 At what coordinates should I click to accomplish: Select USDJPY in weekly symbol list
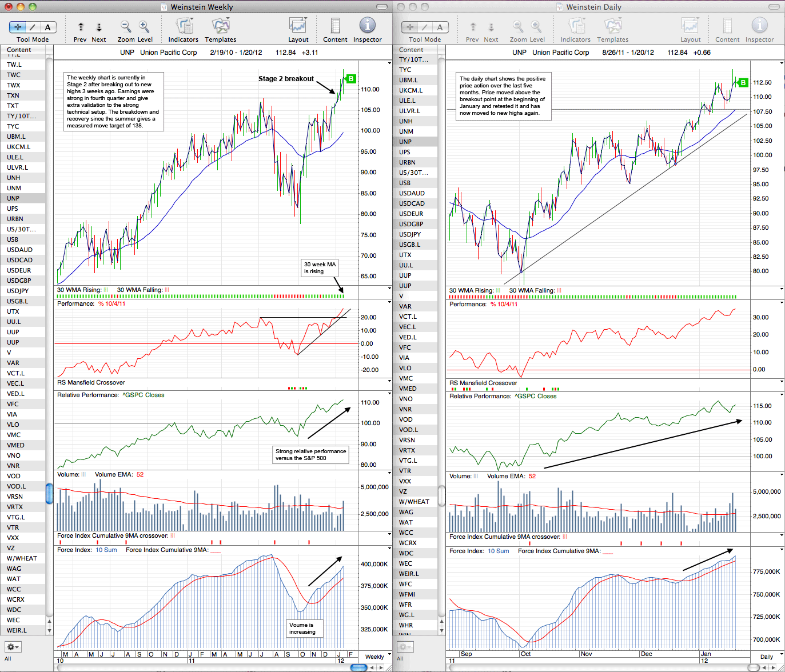pos(23,291)
